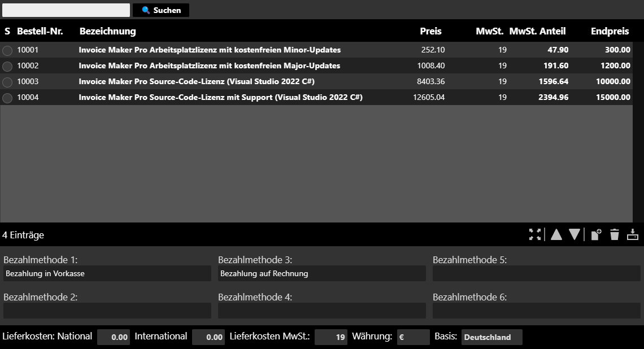The height and width of the screenshot is (349, 644).
Task: Click the empty Bezahlmethode 6 field
Action: point(537,311)
